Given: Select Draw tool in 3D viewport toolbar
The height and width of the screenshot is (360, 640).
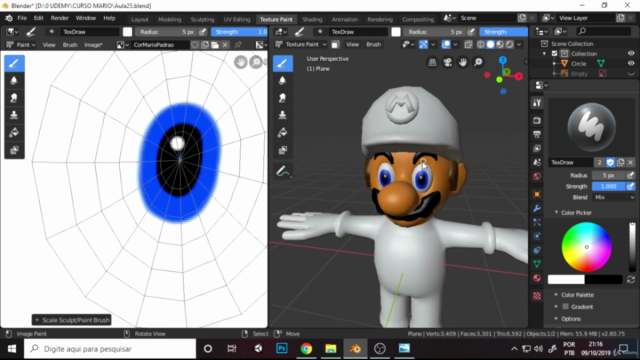Looking at the screenshot, I should [x=282, y=64].
